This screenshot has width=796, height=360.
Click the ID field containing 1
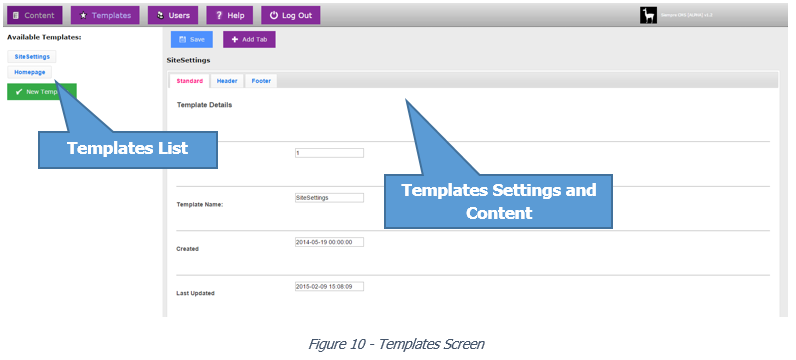(329, 153)
